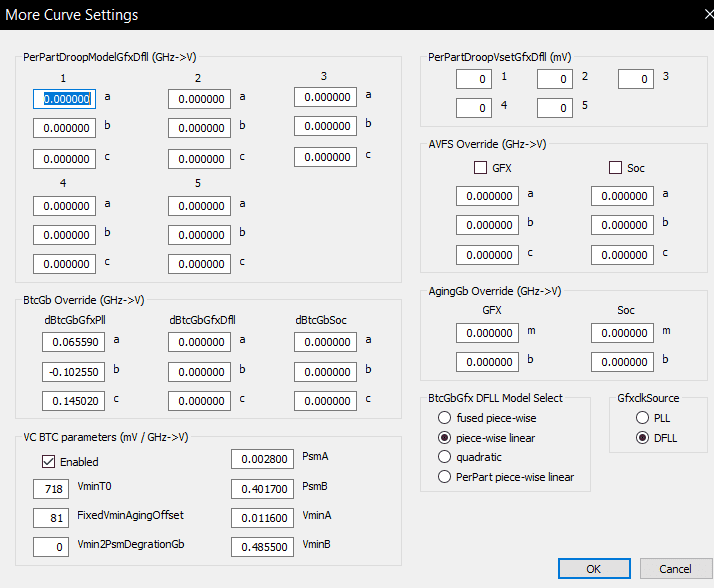The height and width of the screenshot is (588, 714).
Task: Click the Cancel button
Action: coord(675,568)
